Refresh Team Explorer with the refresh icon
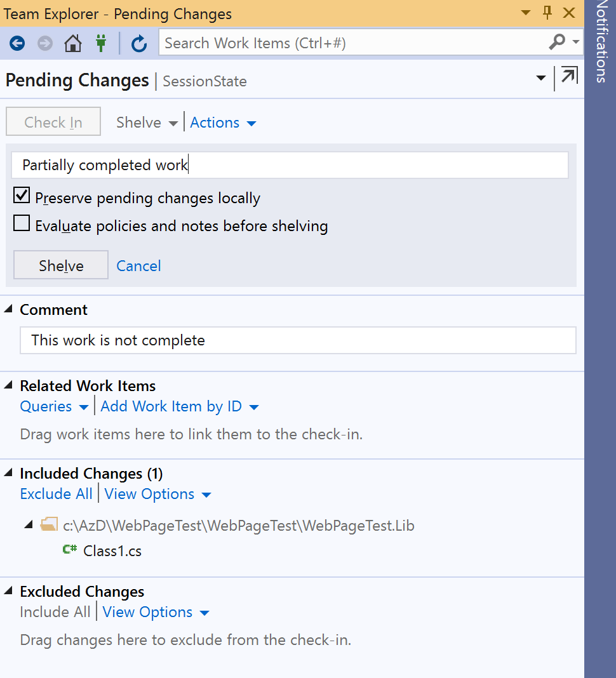This screenshot has width=616, height=678. pos(139,43)
